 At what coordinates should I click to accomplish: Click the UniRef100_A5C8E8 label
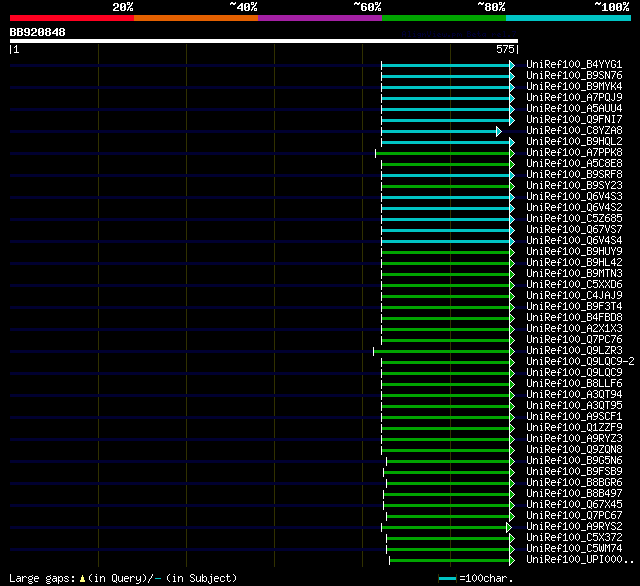tap(574, 164)
